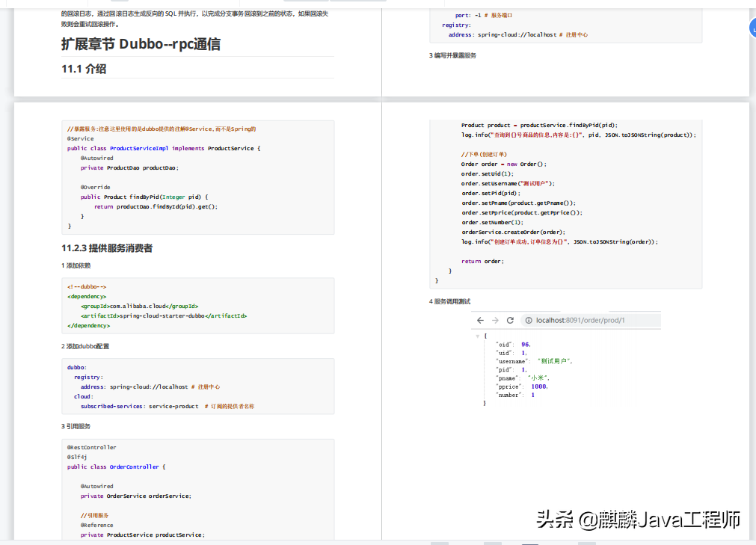
Task: Click the localhost:8091/order/prod/1 address field
Action: tap(591, 321)
